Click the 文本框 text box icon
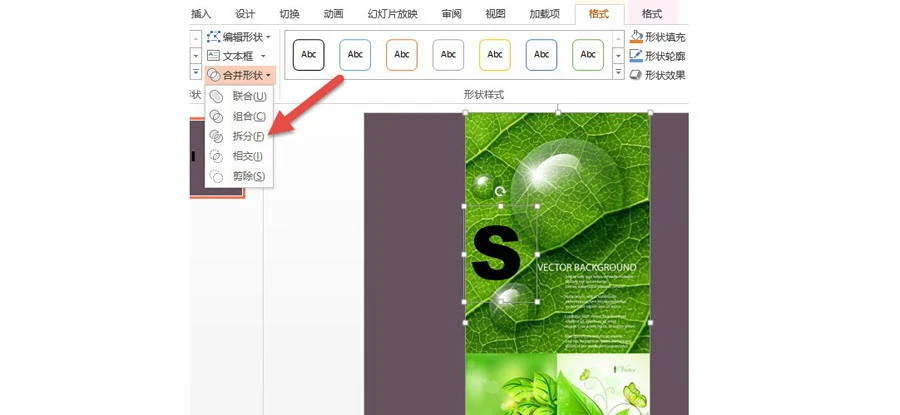This screenshot has width=900, height=415. [214, 56]
